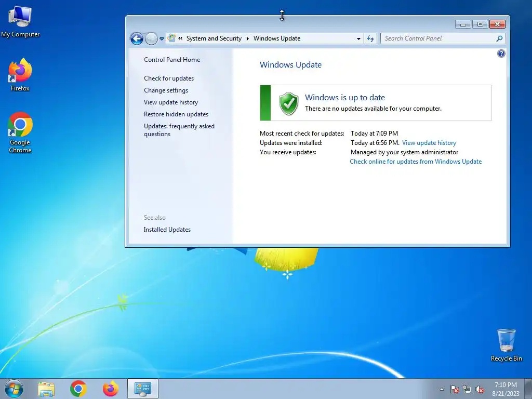Image resolution: width=532 pixels, height=399 pixels.
Task: Maximize the Windows Update window
Action: click(480, 24)
